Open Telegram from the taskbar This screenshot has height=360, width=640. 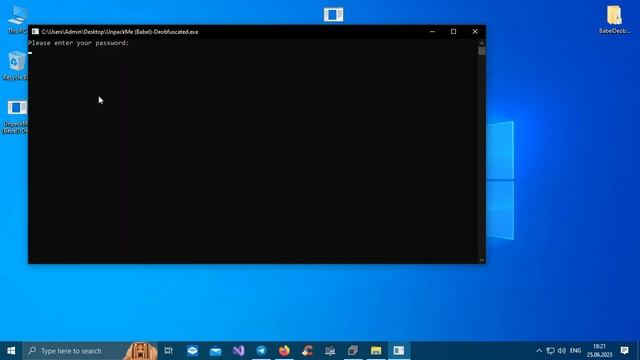pos(262,351)
